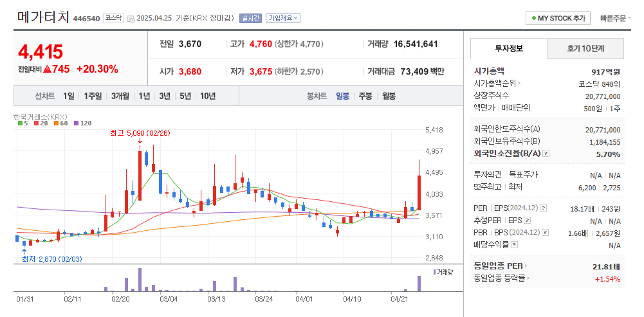Click the current price 4,415

(41, 51)
